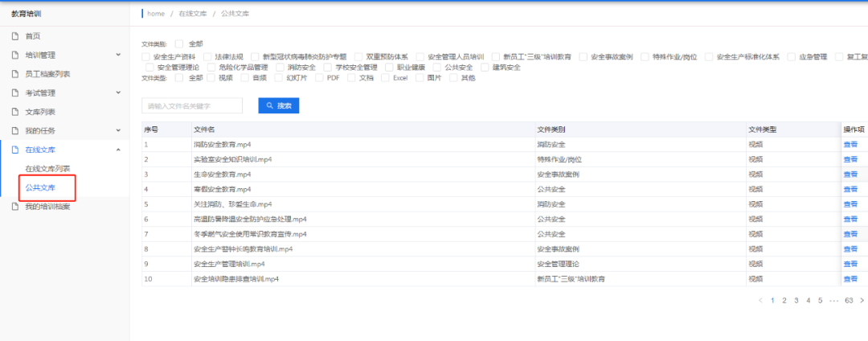Click the 员工档案列表 sidebar icon
Screen dimensions: 868x341
[14, 74]
